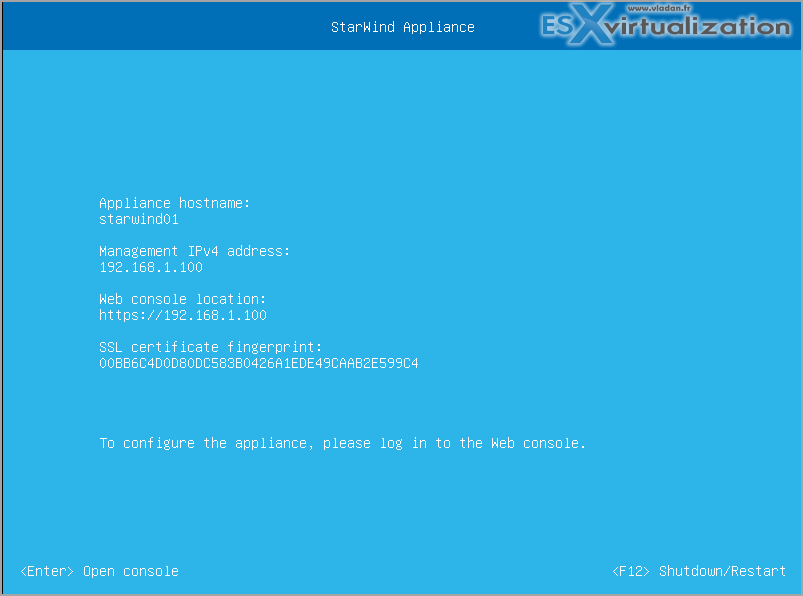
Task: Click the hostname value starwind01
Action: click(x=139, y=220)
